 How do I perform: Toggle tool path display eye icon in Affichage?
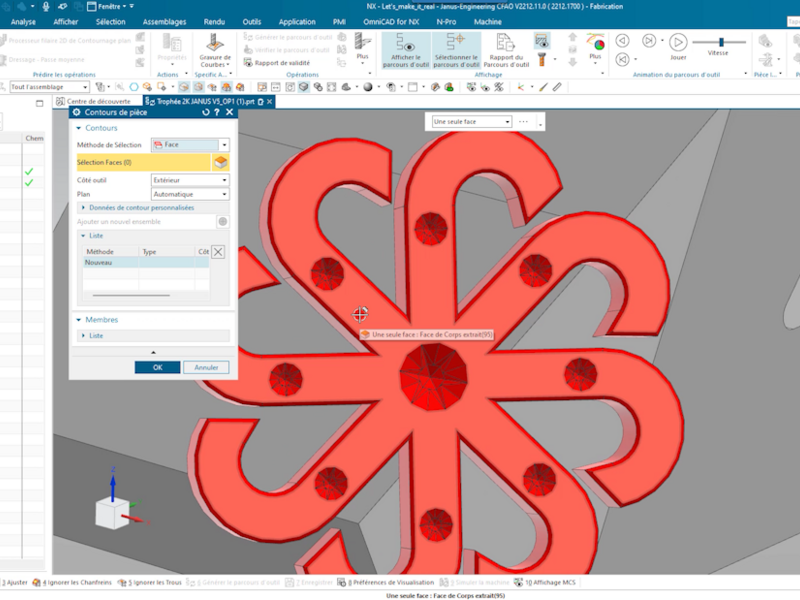coord(541,41)
